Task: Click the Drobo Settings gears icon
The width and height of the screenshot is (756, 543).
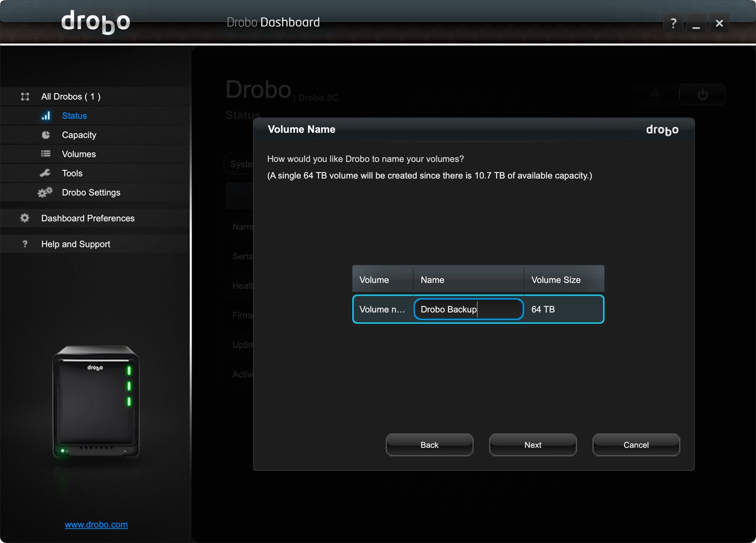Action: coord(45,193)
